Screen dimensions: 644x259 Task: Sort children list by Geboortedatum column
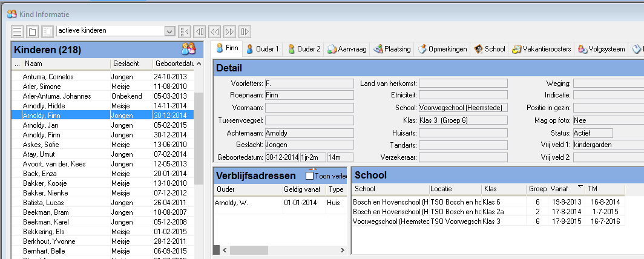pyautogui.click(x=173, y=64)
